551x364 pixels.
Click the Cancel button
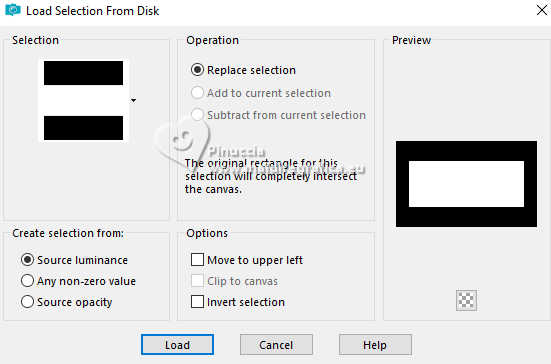276,345
